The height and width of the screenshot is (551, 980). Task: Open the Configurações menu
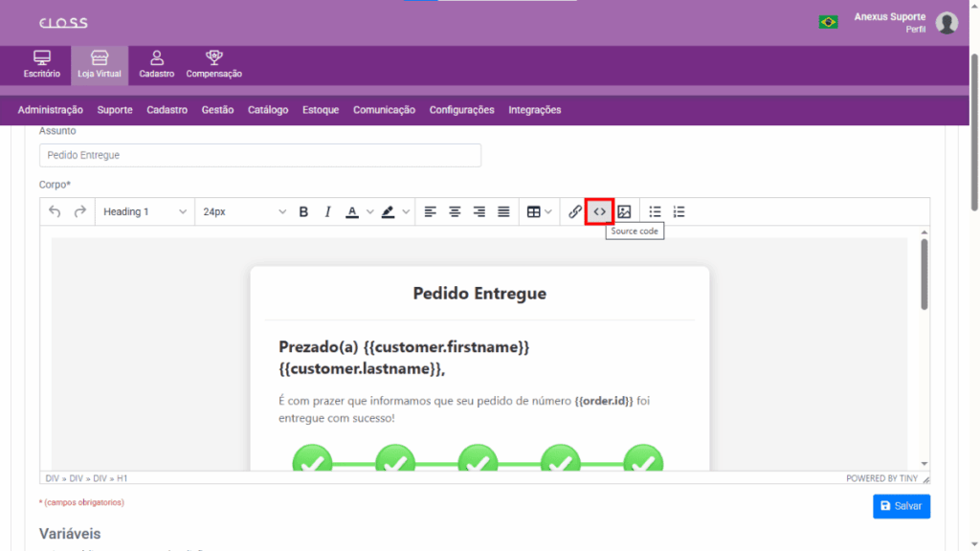tap(461, 110)
